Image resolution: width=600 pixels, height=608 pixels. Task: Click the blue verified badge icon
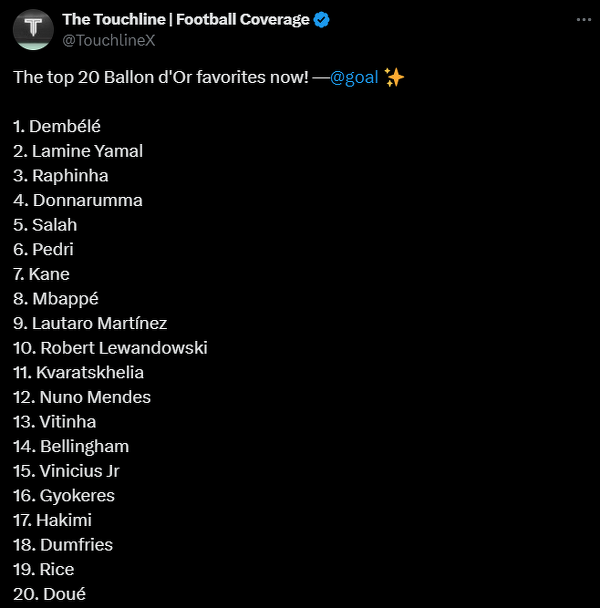322,20
